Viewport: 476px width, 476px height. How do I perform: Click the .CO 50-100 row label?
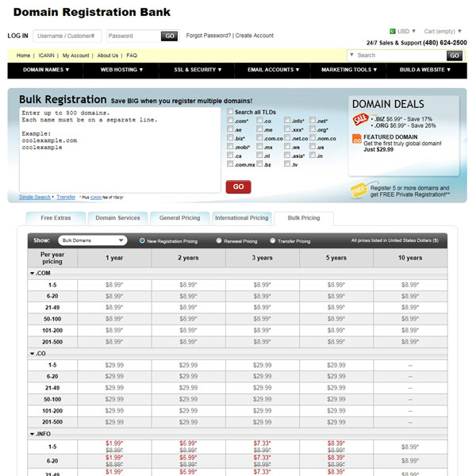click(x=52, y=400)
